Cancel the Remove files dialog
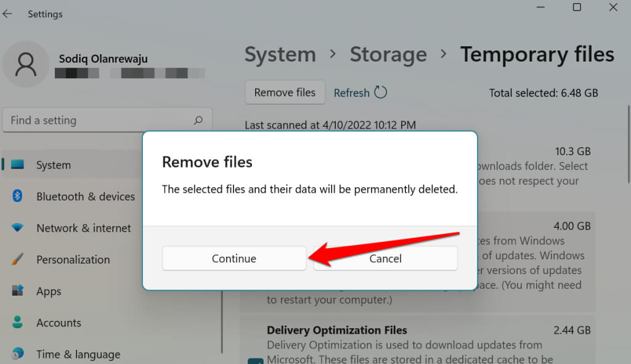The image size is (631, 364). pyautogui.click(x=385, y=259)
